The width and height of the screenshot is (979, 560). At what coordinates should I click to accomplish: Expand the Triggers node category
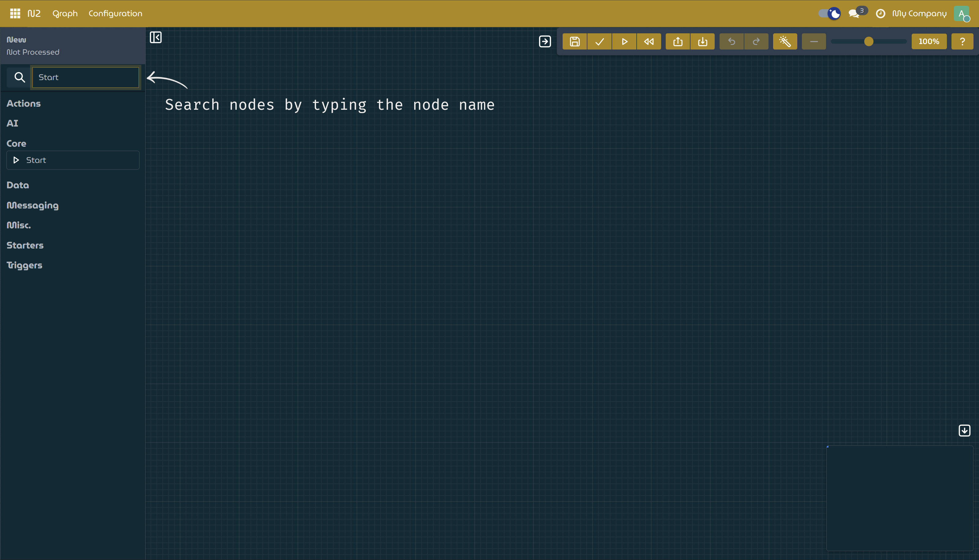(24, 265)
